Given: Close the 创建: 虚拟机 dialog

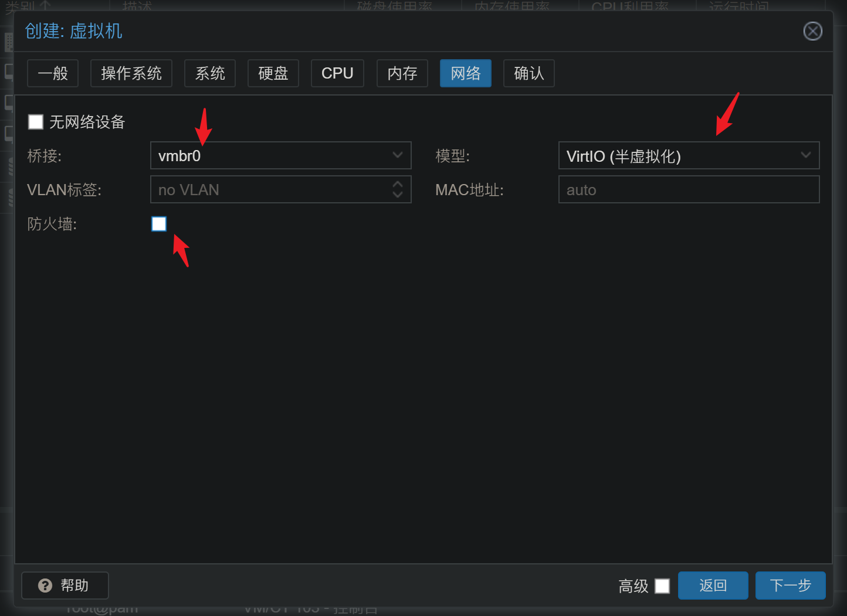Looking at the screenshot, I should pyautogui.click(x=812, y=31).
